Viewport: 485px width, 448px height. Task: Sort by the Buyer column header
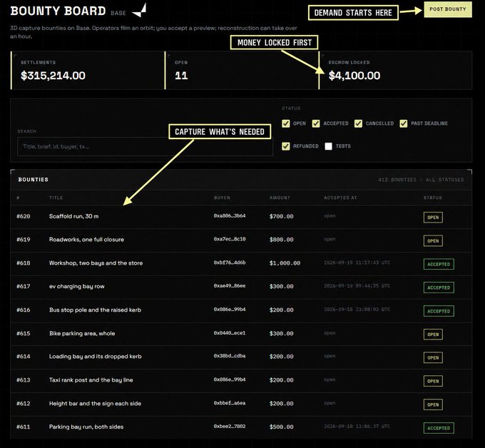click(x=222, y=198)
